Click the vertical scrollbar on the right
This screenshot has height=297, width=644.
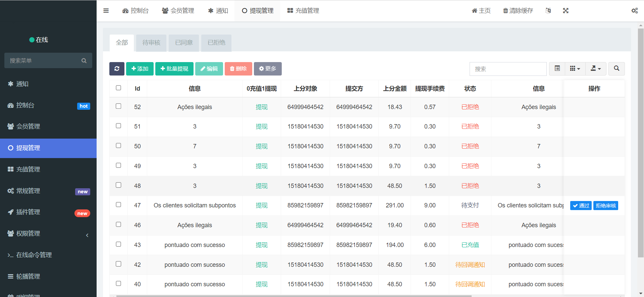641,141
